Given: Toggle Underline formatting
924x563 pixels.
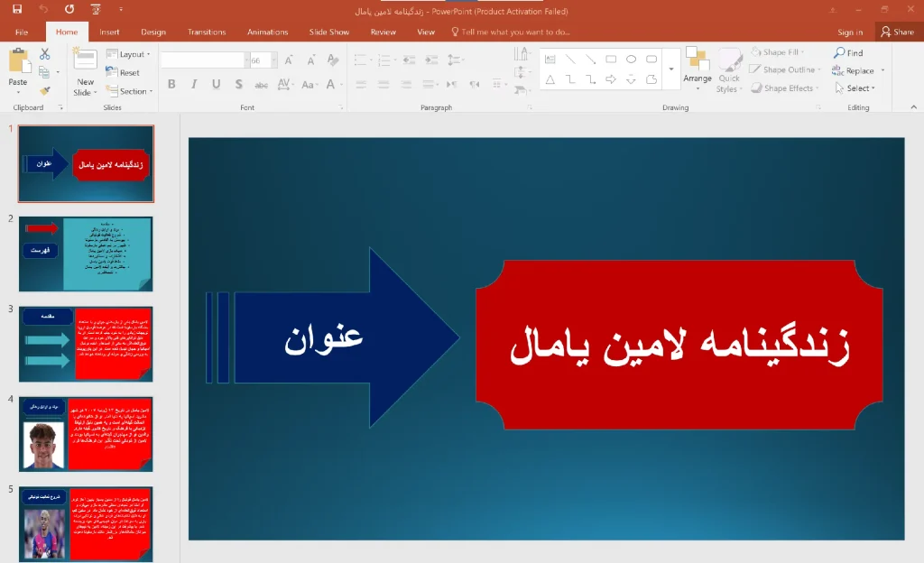Looking at the screenshot, I should click(x=217, y=84).
